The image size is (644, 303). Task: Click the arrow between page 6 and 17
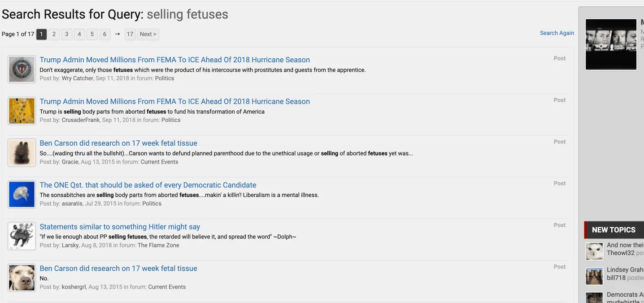click(x=117, y=34)
